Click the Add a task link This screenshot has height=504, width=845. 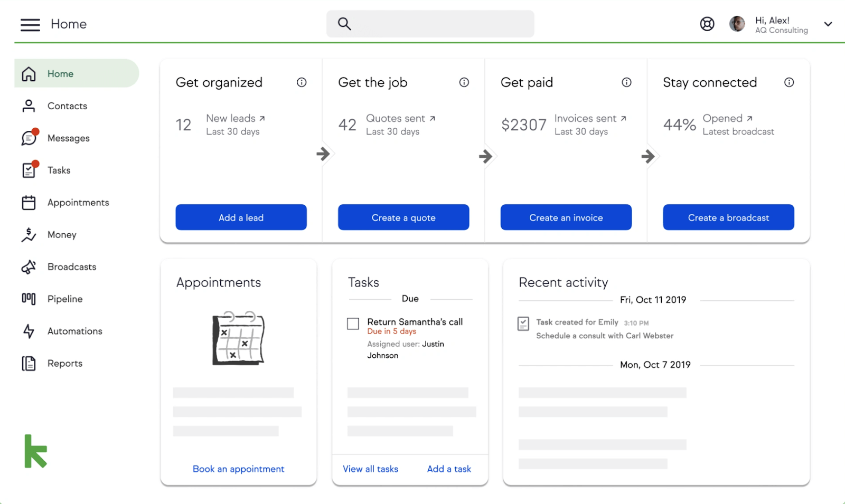pos(449,469)
